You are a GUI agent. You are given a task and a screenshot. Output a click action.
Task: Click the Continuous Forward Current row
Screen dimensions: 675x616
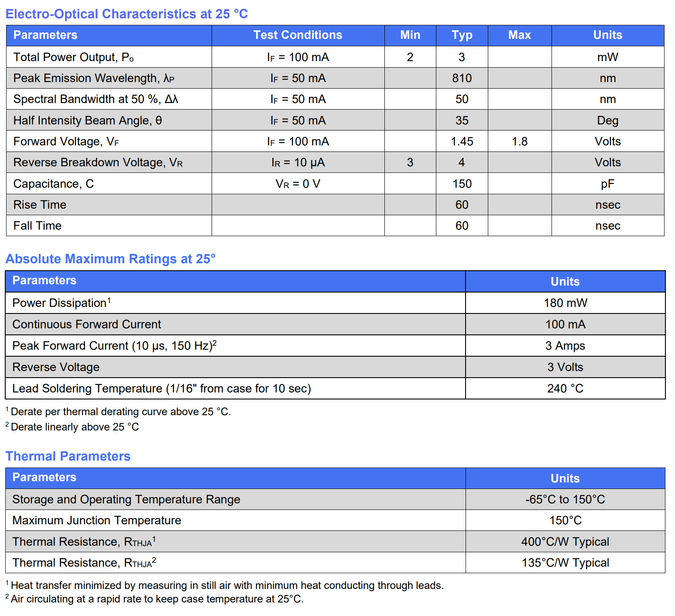coord(86,324)
